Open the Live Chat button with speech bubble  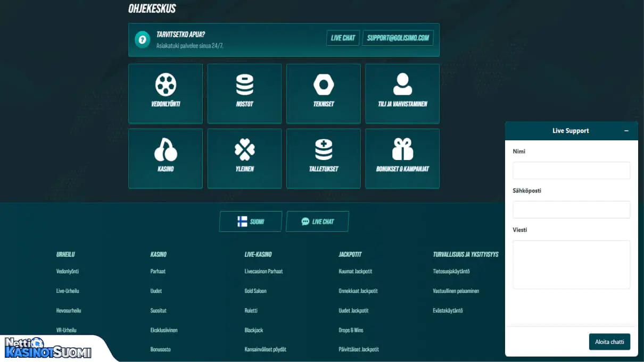click(x=317, y=222)
